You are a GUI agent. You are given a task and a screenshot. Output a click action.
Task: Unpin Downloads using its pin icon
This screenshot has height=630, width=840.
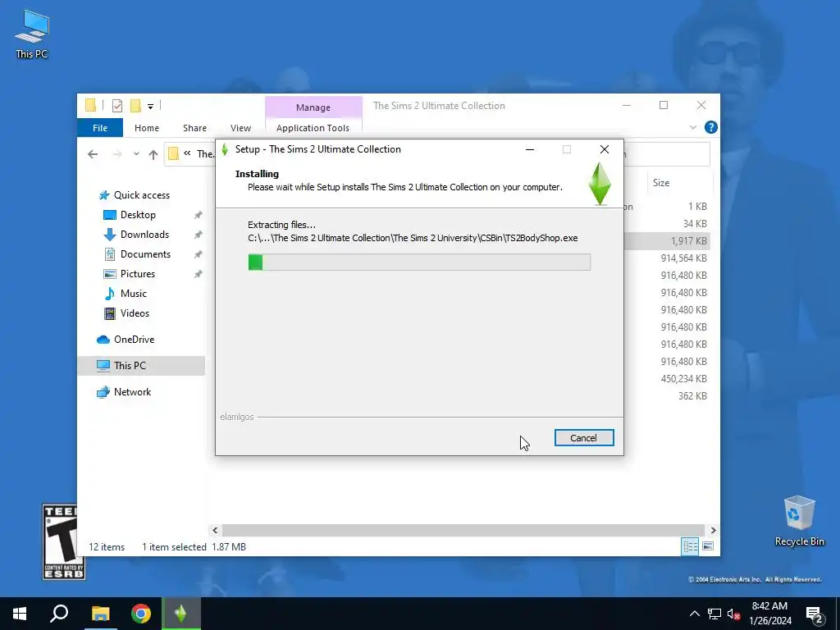(x=198, y=235)
